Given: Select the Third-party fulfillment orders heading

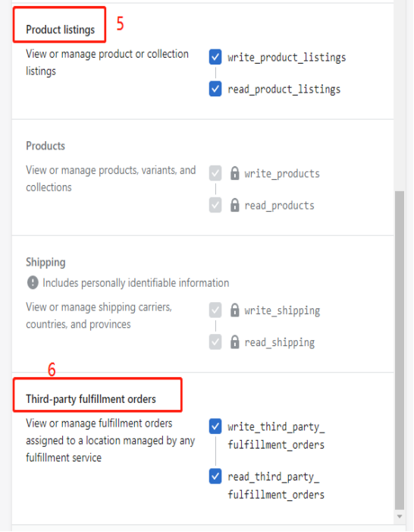Looking at the screenshot, I should [91, 399].
